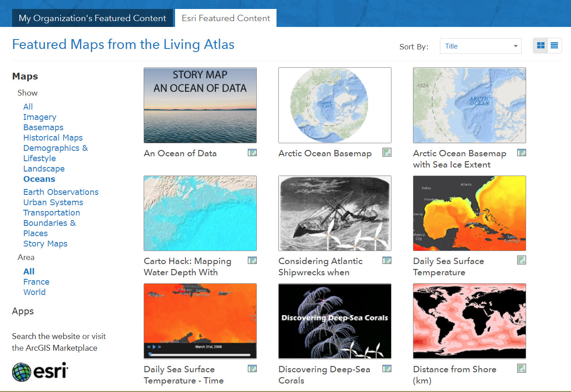Filter by Demographics & Lifestyle
571x392 pixels.
[56, 153]
